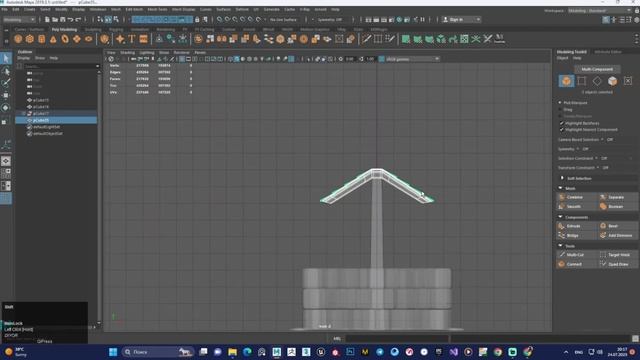Click the polygon Type text tool icon
The width and height of the screenshot is (640, 360).
pyautogui.click(x=131, y=39)
